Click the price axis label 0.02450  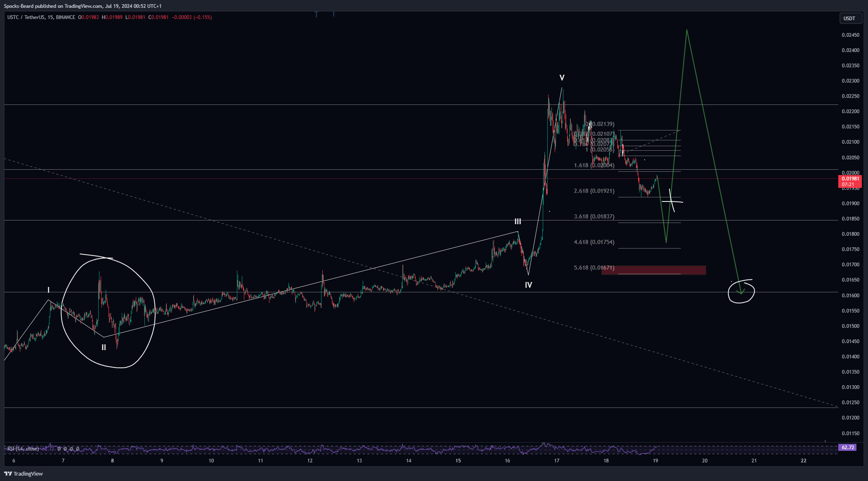(851, 35)
